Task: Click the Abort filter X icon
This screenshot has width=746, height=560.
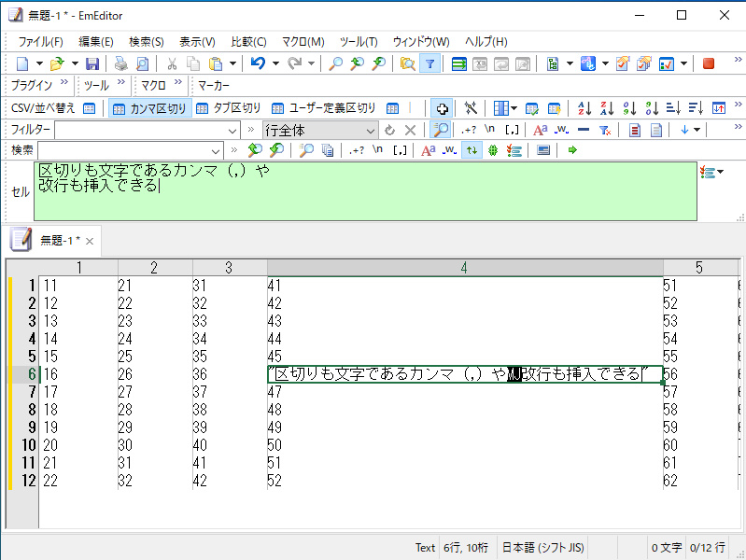Action: coord(410,130)
